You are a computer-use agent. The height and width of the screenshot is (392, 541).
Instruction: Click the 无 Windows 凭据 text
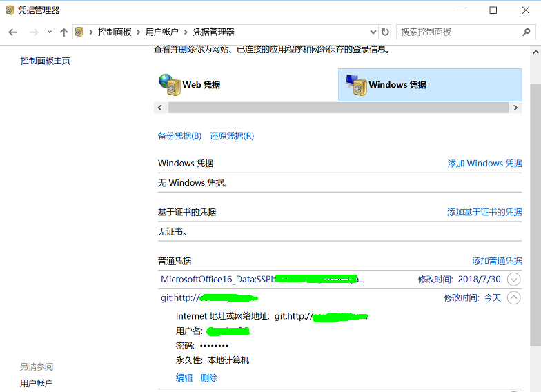point(193,182)
